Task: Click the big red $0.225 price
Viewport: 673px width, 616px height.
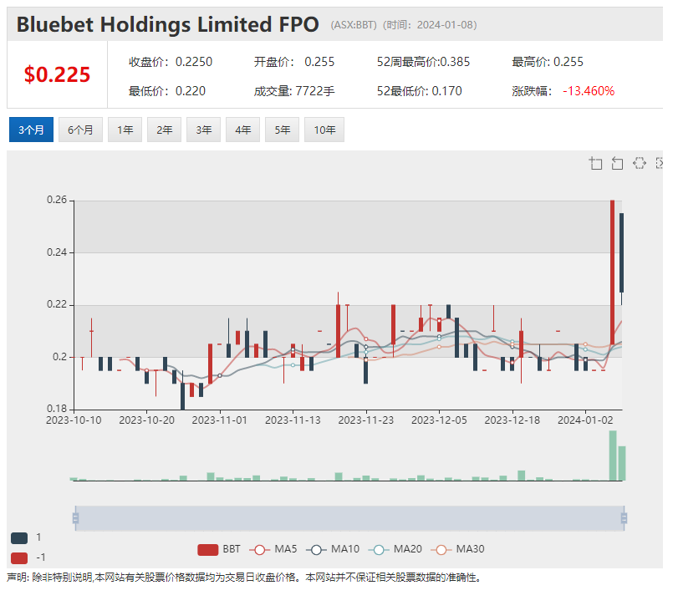Action: [57, 74]
